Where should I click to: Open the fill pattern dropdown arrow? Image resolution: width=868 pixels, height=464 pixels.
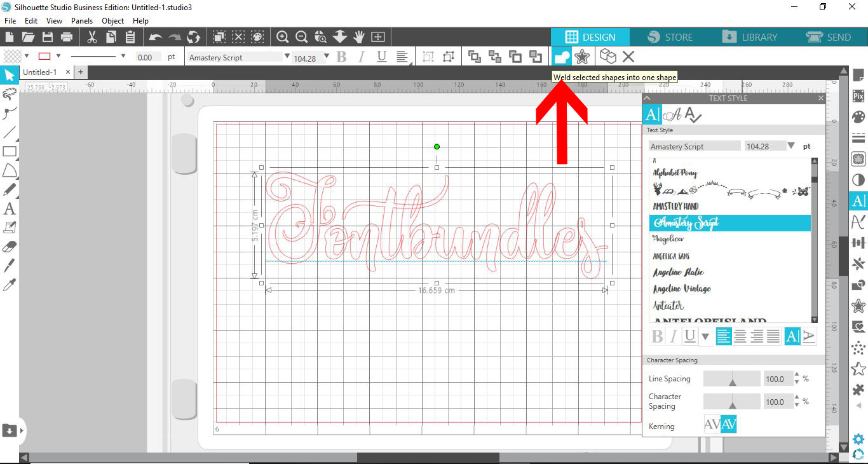click(x=28, y=57)
